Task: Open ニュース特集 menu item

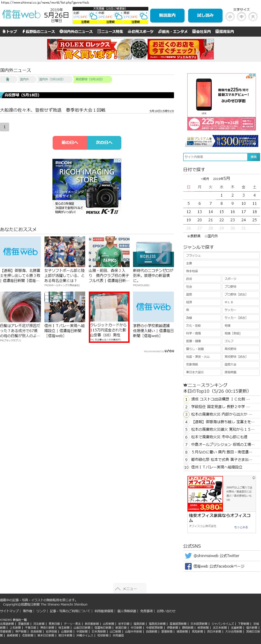Action: [110, 32]
